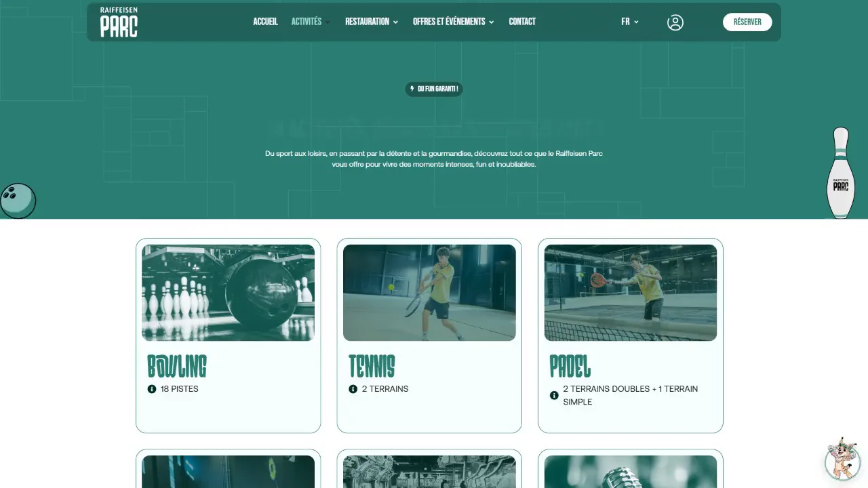Click the bowling pins photo
868x488 pixels.
point(229,293)
